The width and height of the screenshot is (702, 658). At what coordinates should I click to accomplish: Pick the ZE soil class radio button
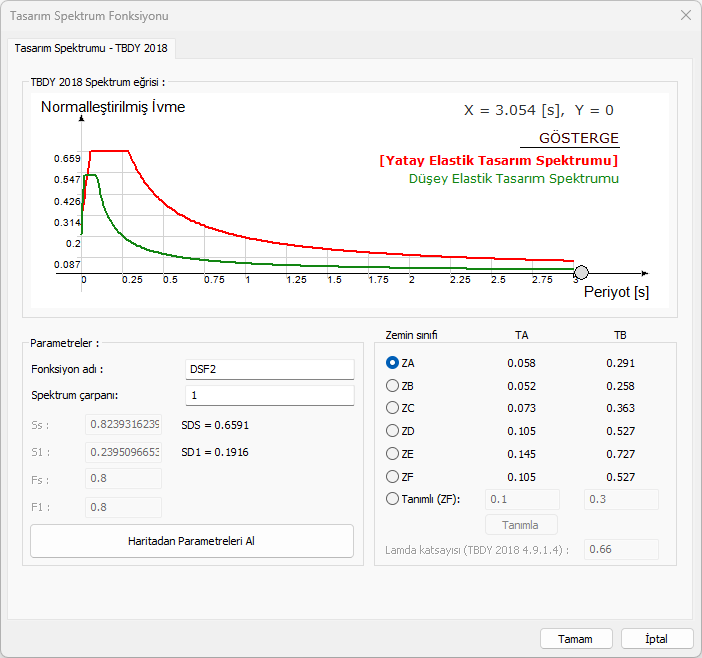(x=393, y=454)
